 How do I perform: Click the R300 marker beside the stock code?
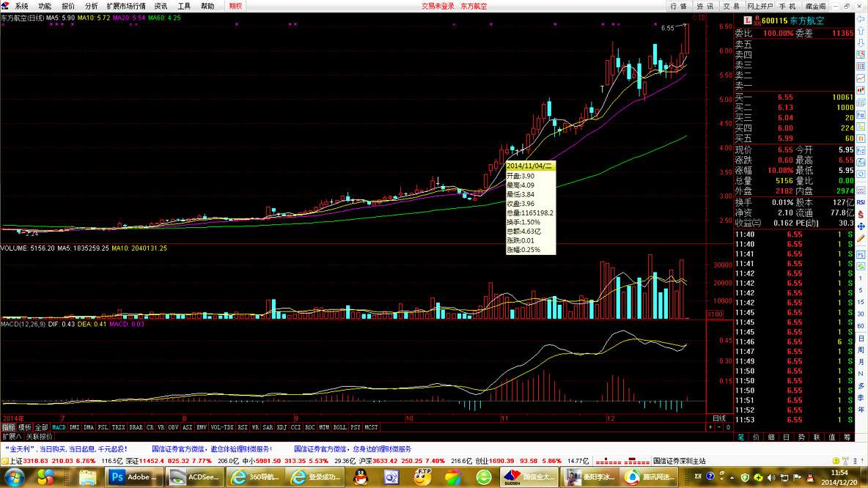pyautogui.click(x=757, y=21)
